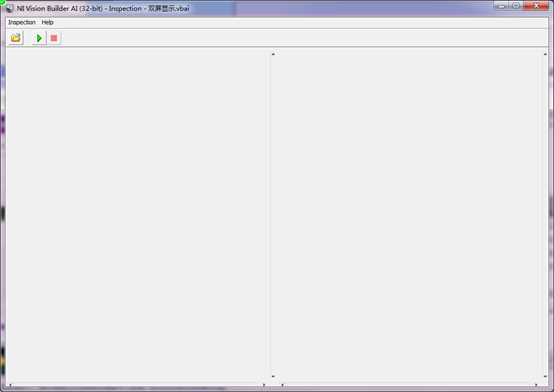554x392 pixels.
Task: Click the Vision Builder app icon in the title bar
Action: [10, 8]
